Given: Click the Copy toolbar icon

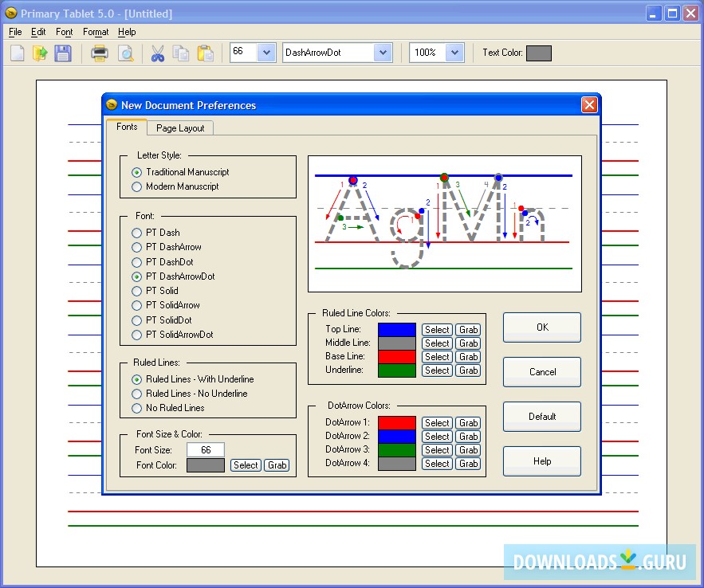Looking at the screenshot, I should pos(181,53).
